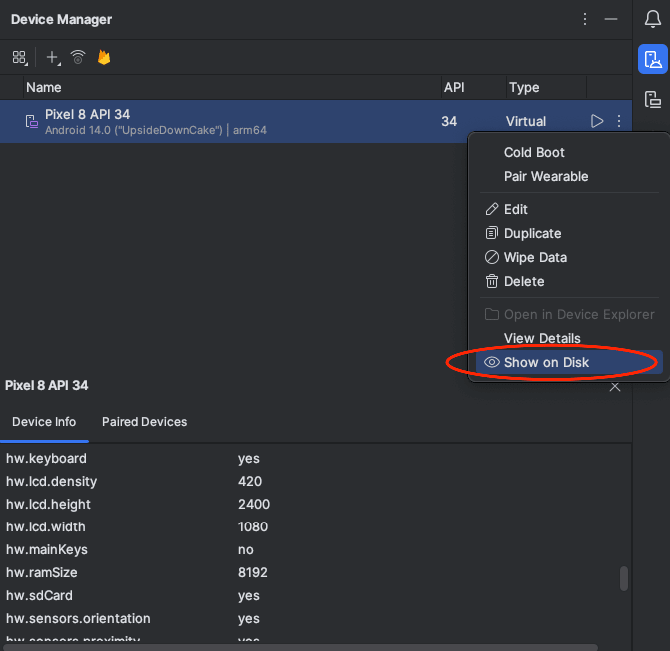Click the API 34 cell in device row
This screenshot has height=651, width=670.
449,121
